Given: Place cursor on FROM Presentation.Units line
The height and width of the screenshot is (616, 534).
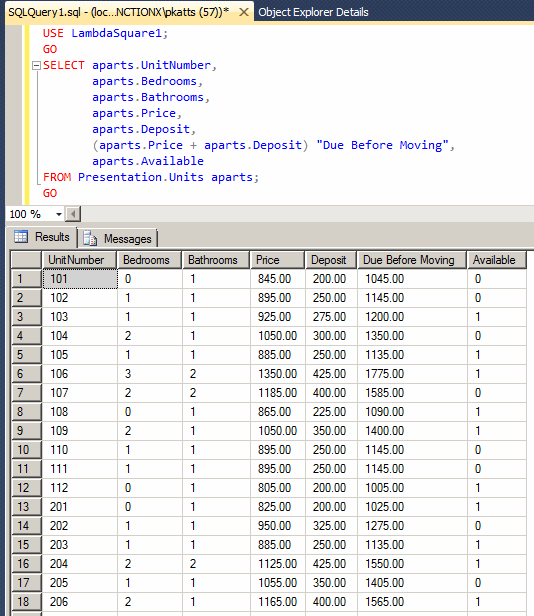Looking at the screenshot, I should [x=151, y=177].
